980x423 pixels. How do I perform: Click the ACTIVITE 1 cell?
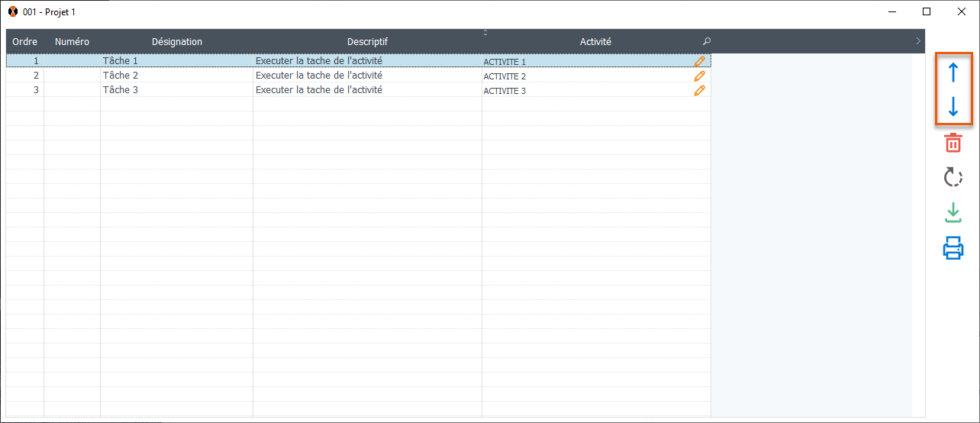click(505, 62)
